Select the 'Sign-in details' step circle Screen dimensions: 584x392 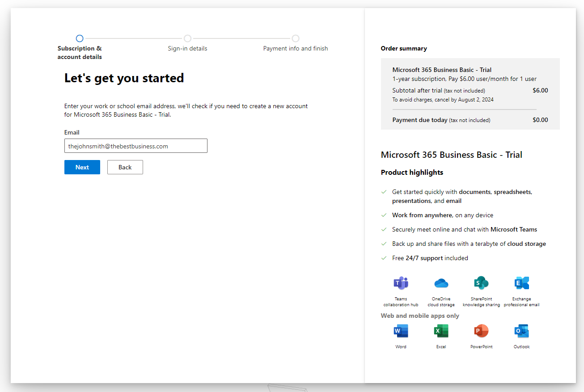[x=187, y=38]
